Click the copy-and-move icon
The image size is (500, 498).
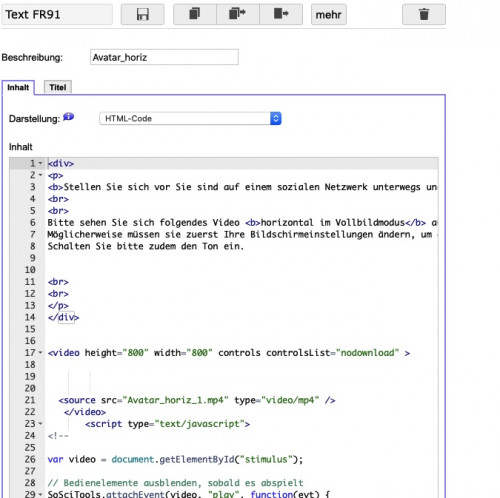tap(238, 15)
